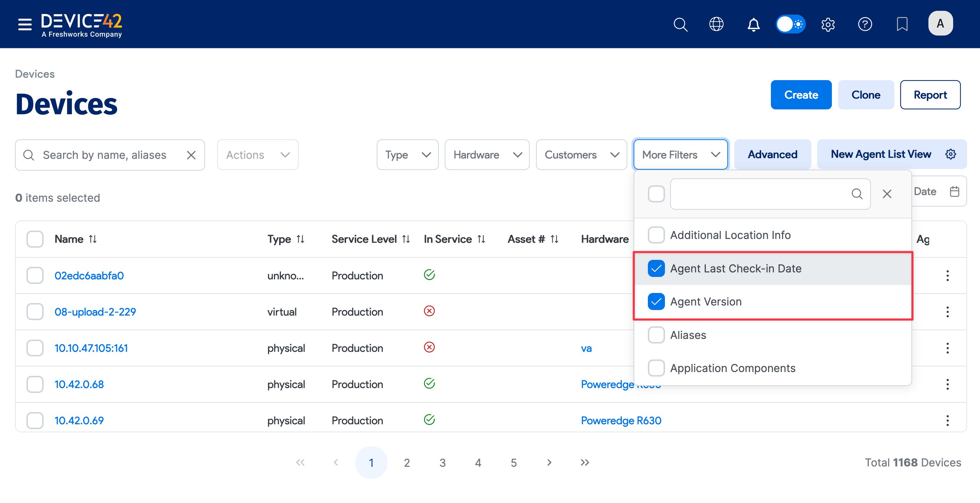980x503 pixels.
Task: Click the Create button
Action: pyautogui.click(x=801, y=95)
